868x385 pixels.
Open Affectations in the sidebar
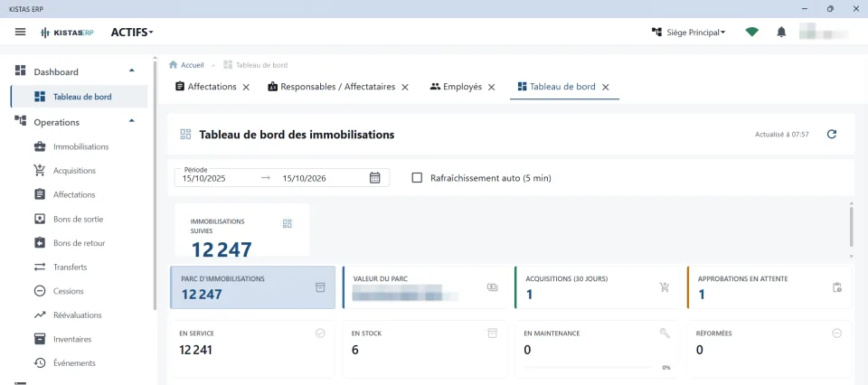[74, 194]
